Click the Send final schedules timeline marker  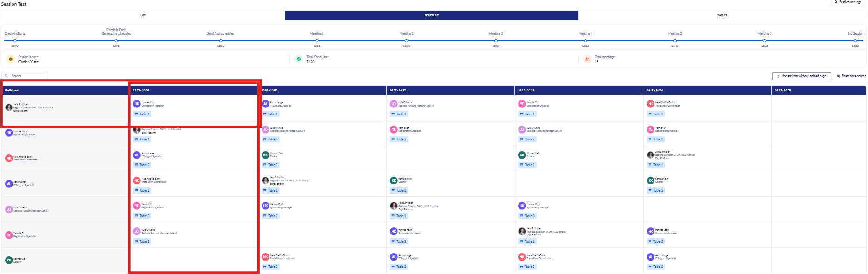221,40
